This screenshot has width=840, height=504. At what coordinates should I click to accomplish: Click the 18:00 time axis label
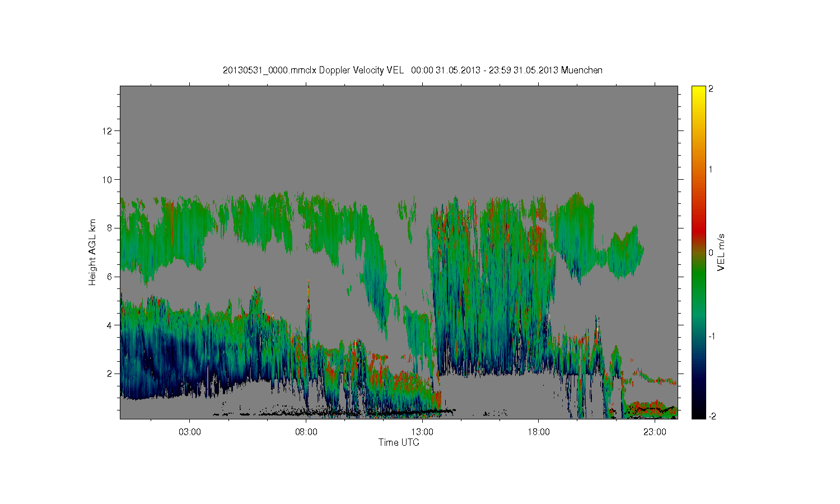pyautogui.click(x=539, y=432)
